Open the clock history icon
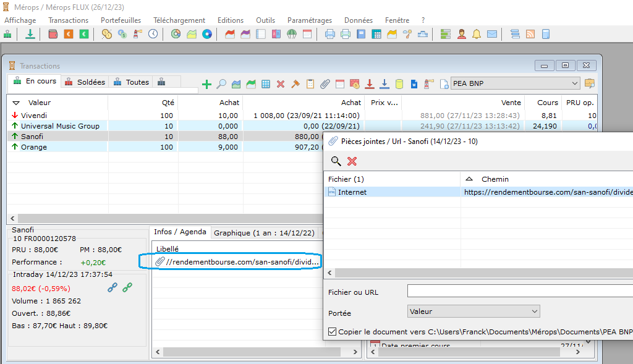Screen dimensions: 633x364 [x=153, y=35]
